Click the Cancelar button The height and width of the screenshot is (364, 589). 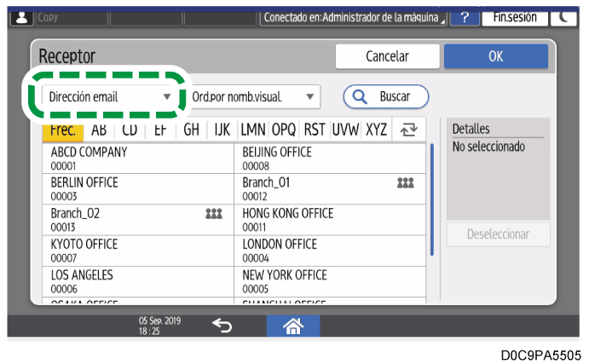(386, 56)
